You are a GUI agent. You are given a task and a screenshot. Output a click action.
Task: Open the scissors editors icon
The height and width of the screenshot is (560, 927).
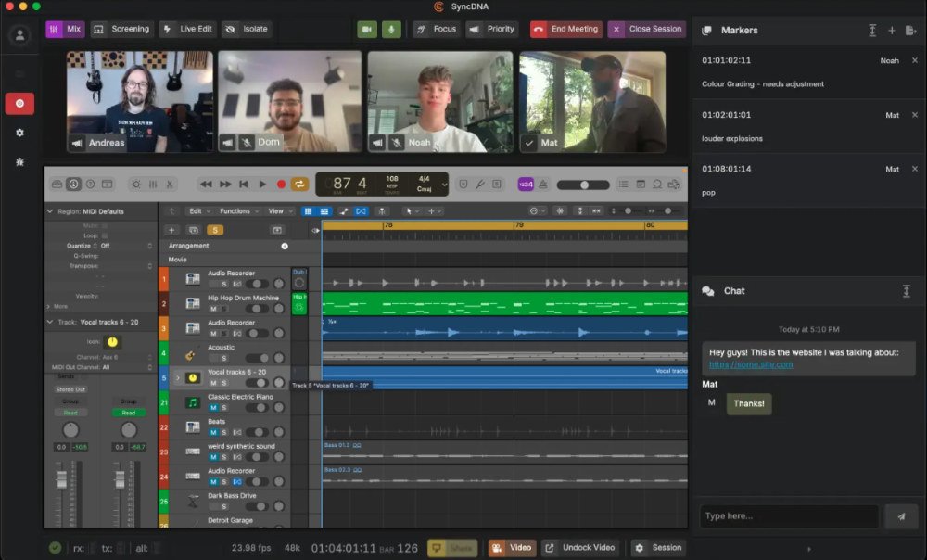coord(170,185)
